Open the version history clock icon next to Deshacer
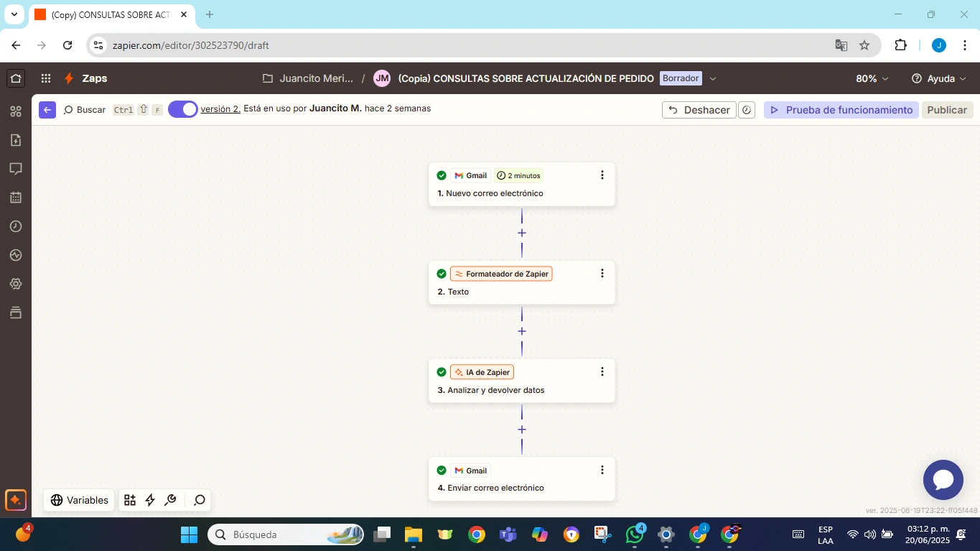Viewport: 980px width, 551px height. click(x=747, y=110)
